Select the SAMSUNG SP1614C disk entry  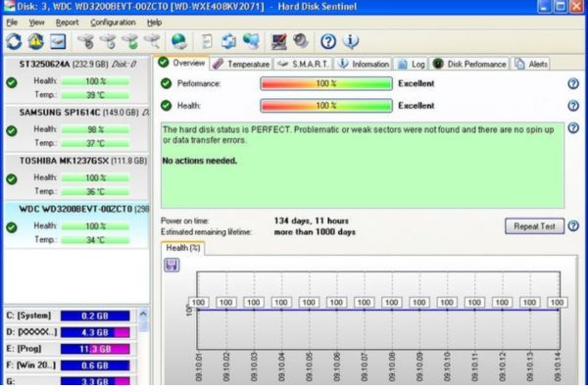[76, 128]
